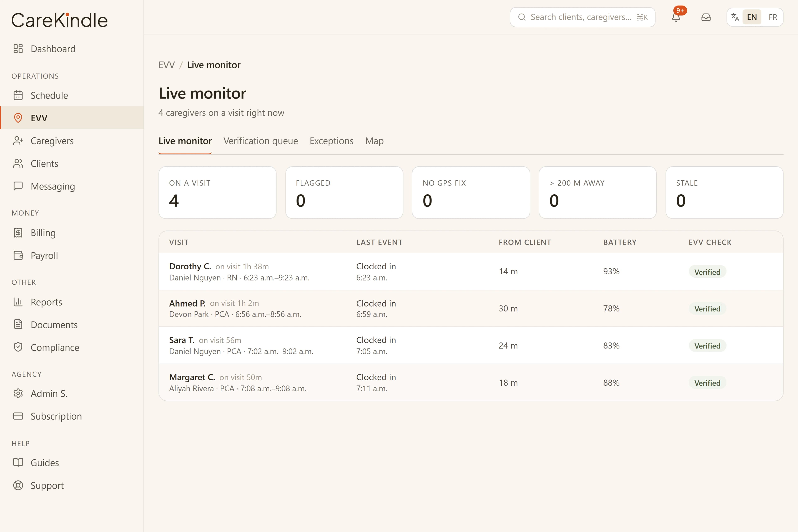The image size is (798, 532).
Task: Click Verified badge for Ahmed P.
Action: [707, 309]
